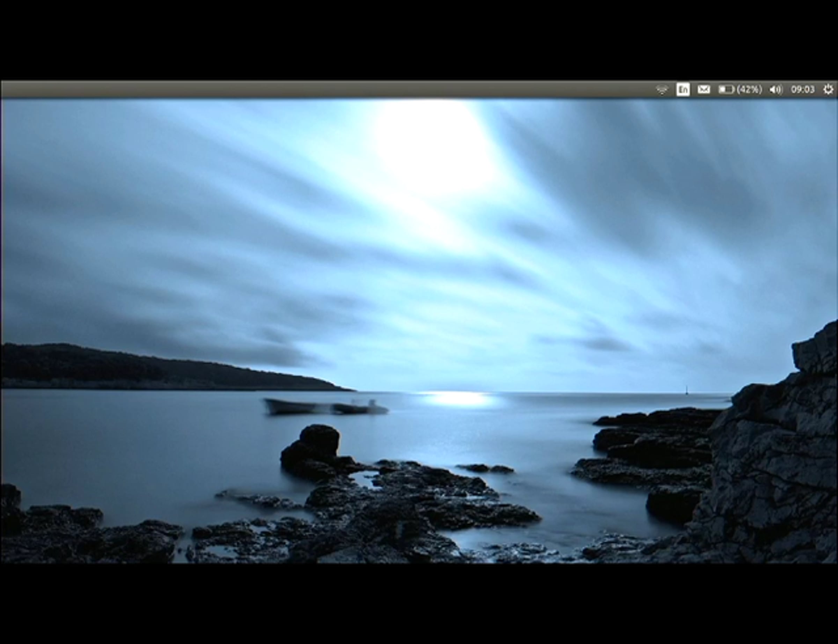Open the Wi-Fi network indicator menu
Viewport: 838px width, 644px height.
pos(662,90)
